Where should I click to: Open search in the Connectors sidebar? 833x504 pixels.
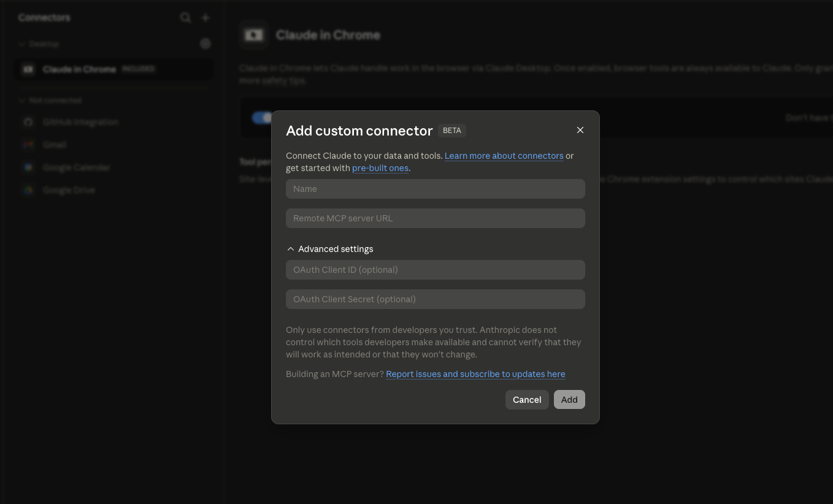tap(185, 18)
